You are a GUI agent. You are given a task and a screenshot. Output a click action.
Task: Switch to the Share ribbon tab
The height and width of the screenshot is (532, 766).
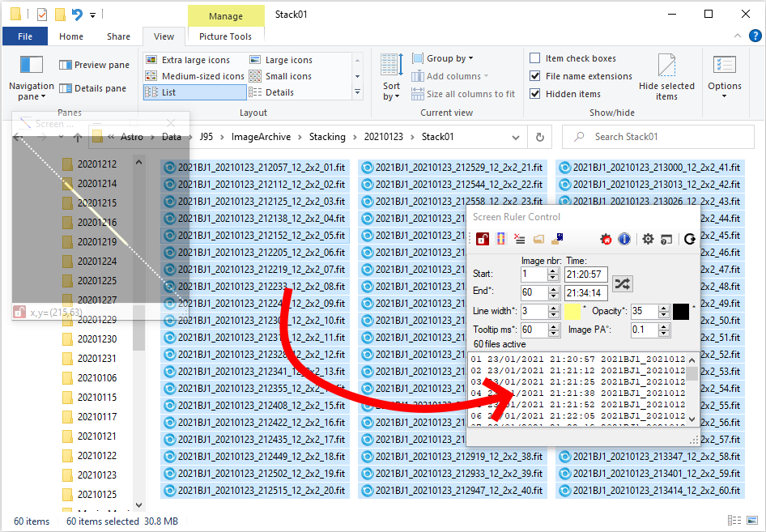coord(118,36)
